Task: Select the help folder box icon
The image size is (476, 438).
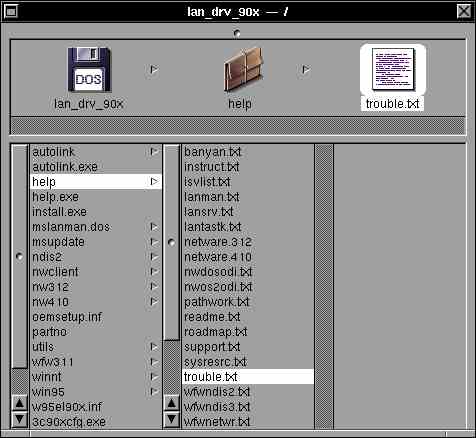Action: (x=244, y=69)
